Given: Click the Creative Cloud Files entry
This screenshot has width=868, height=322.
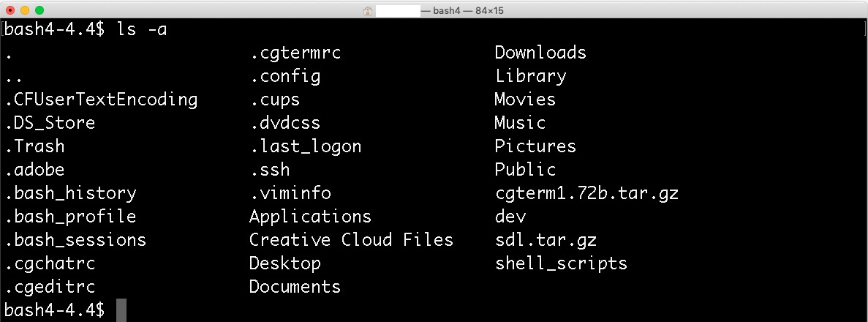Looking at the screenshot, I should coord(351,240).
